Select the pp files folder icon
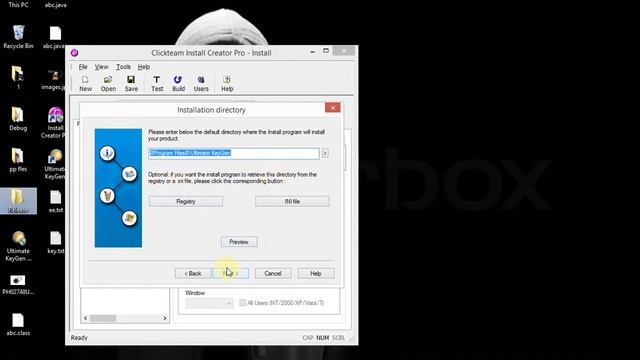The width and height of the screenshot is (640, 360). coord(18,160)
